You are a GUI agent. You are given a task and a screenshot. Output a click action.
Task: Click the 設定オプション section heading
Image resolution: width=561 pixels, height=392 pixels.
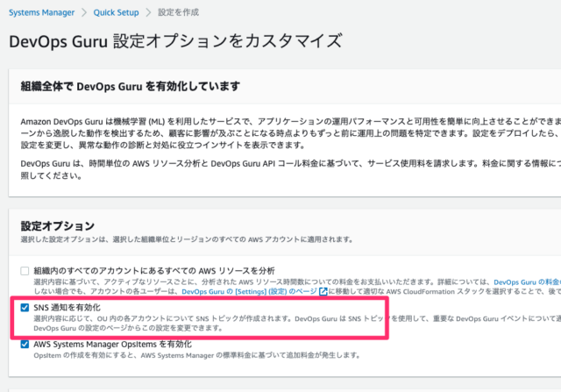[x=58, y=226]
